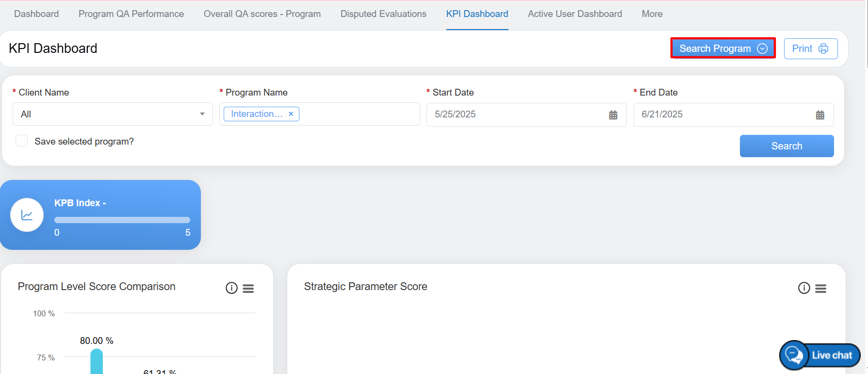
Task: Click the KPB Index progress bar
Action: pos(122,220)
